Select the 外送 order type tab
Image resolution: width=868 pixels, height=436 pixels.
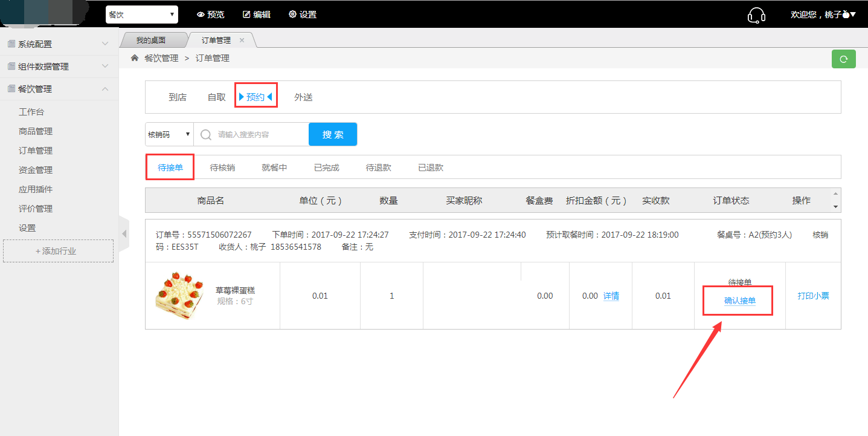pyautogui.click(x=303, y=97)
